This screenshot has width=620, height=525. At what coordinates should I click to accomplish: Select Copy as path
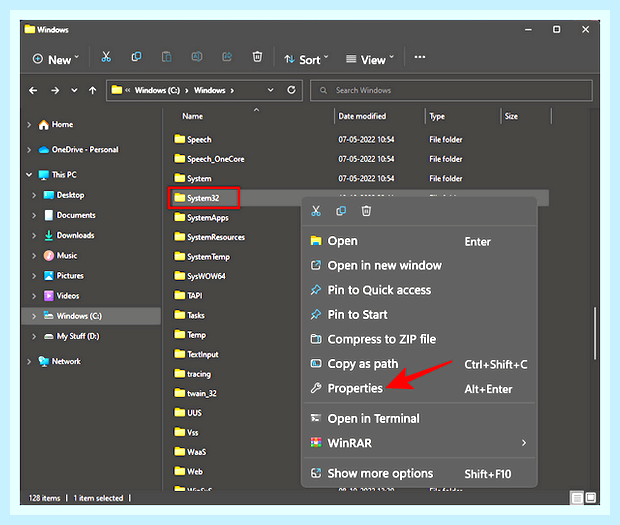[419, 364]
